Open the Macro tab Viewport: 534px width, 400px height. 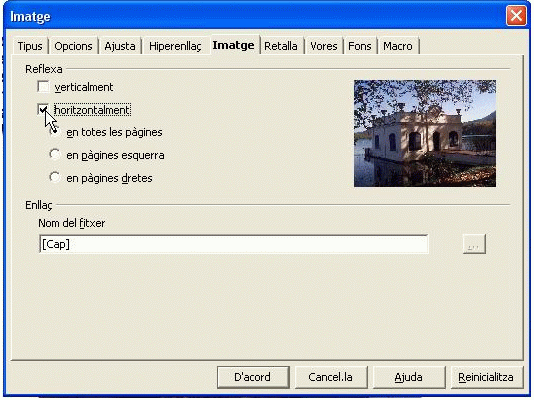[398, 46]
